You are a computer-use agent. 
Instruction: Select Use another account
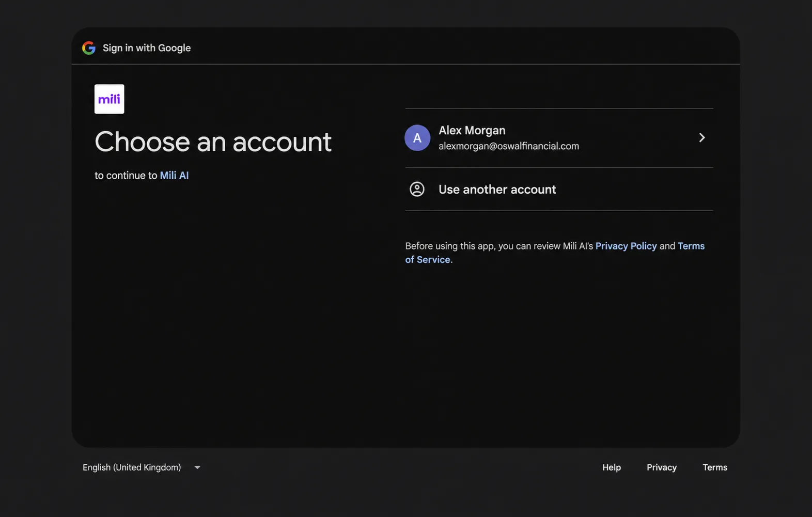pos(559,189)
